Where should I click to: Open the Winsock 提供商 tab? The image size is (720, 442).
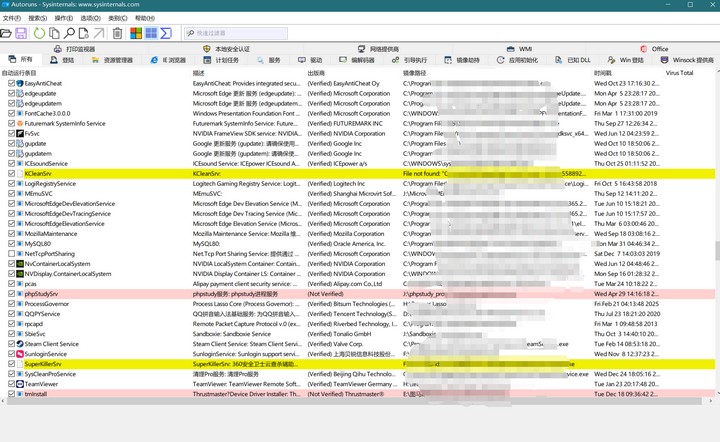coord(687,60)
